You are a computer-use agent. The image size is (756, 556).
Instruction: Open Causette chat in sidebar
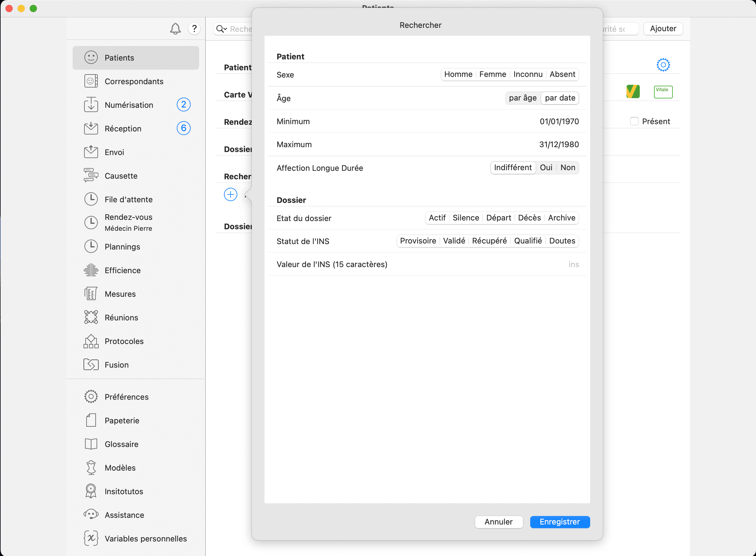tap(121, 176)
